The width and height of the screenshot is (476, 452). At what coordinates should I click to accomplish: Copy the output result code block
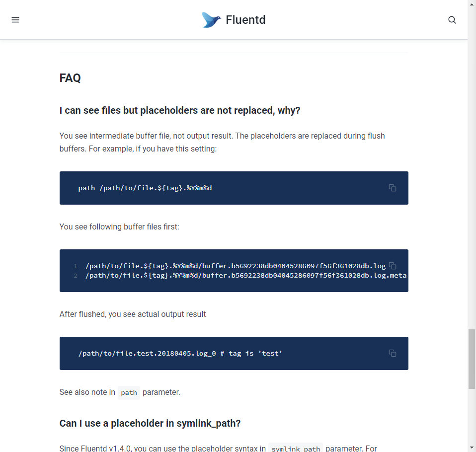[393, 353]
